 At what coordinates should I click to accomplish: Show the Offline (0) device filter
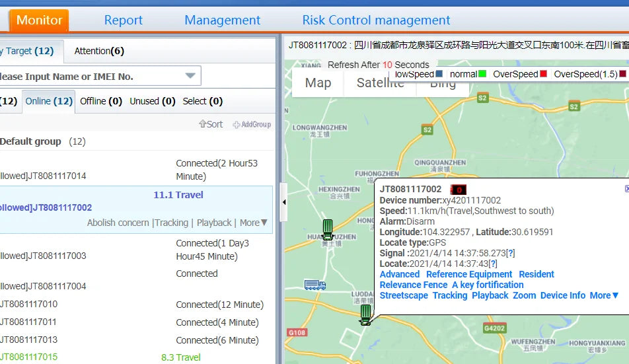pos(101,101)
